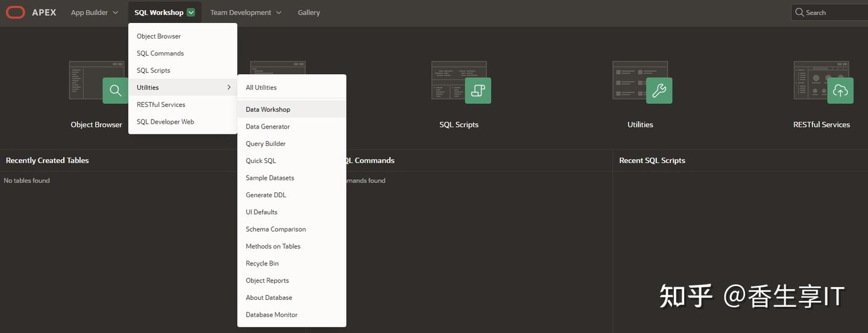Screen dimensions: 868x333
Task: Click the Recent SQL Scripts heading
Action: [x=652, y=160]
